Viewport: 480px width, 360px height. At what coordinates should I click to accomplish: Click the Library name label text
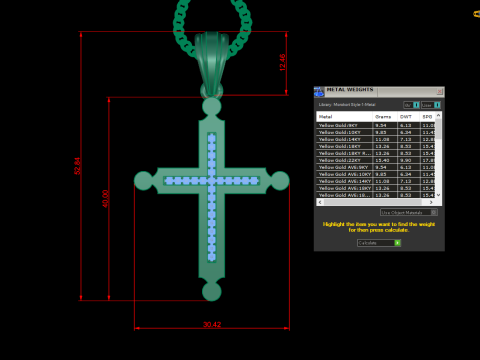(x=347, y=105)
